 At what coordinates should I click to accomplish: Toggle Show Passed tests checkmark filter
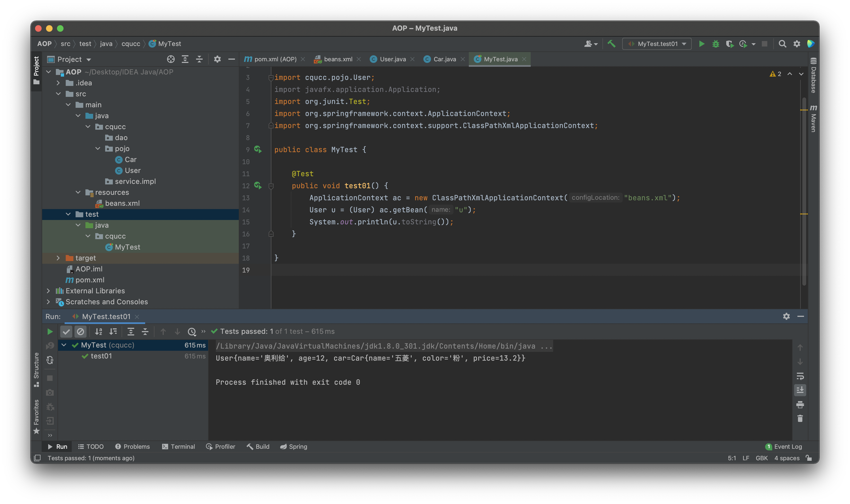[66, 331]
